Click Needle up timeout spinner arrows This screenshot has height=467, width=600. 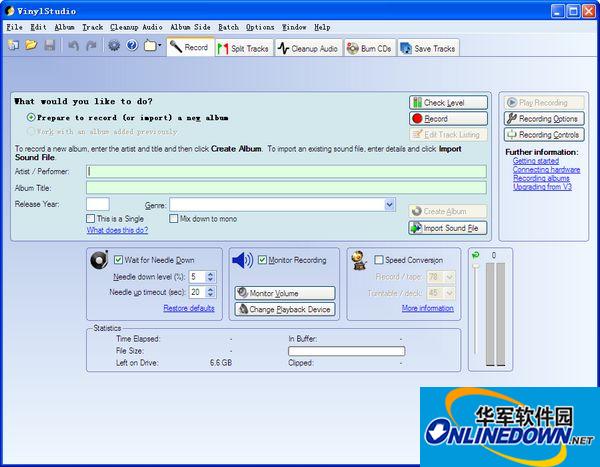[x=210, y=292]
